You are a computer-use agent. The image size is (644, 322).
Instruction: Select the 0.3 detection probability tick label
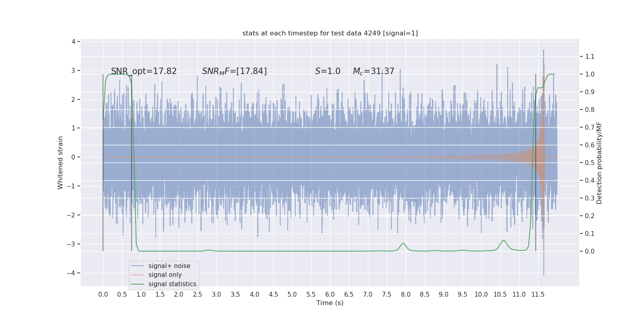[590, 198]
